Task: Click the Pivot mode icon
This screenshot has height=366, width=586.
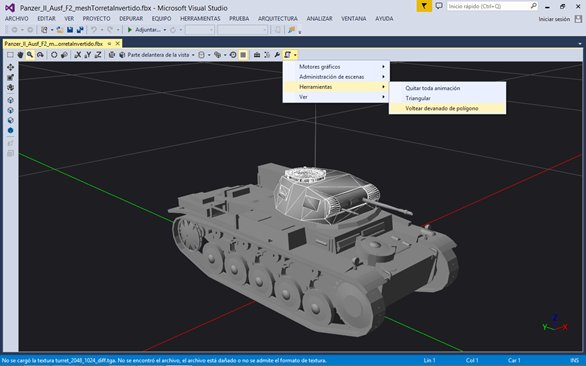Action: pos(64,55)
